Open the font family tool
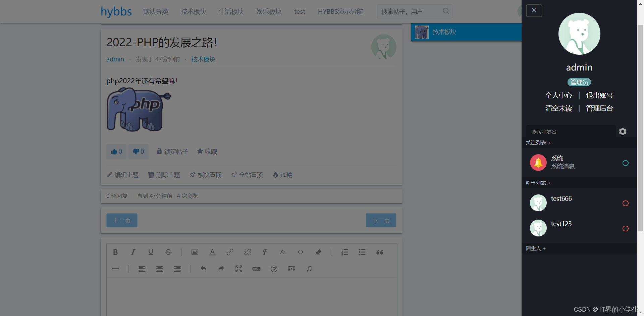644x316 pixels. click(x=265, y=252)
